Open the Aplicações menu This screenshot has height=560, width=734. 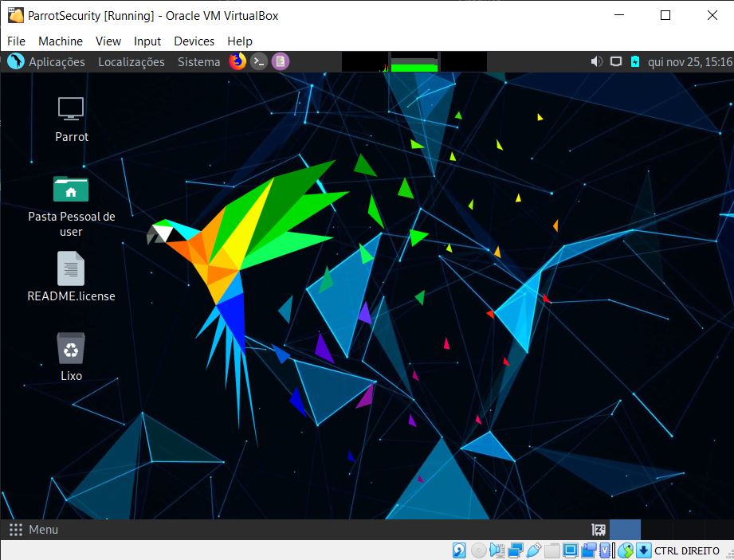(57, 62)
